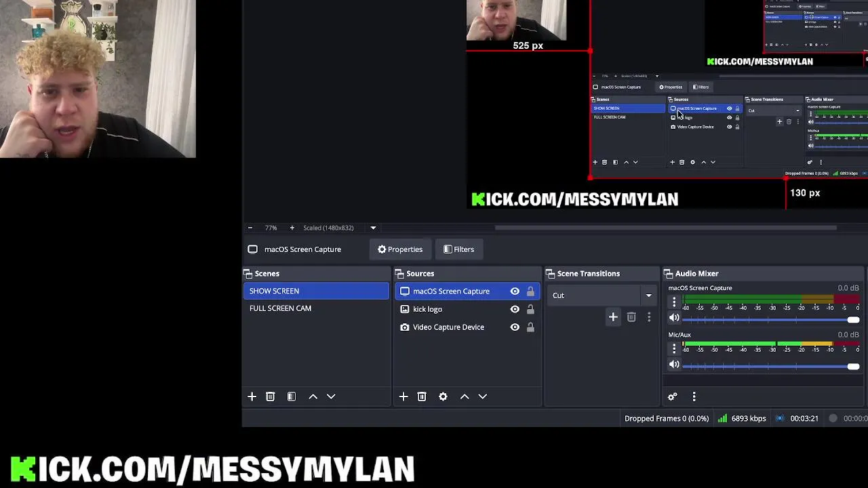The height and width of the screenshot is (488, 868).
Task: Remove the selected source with trash icon
Action: 422,396
